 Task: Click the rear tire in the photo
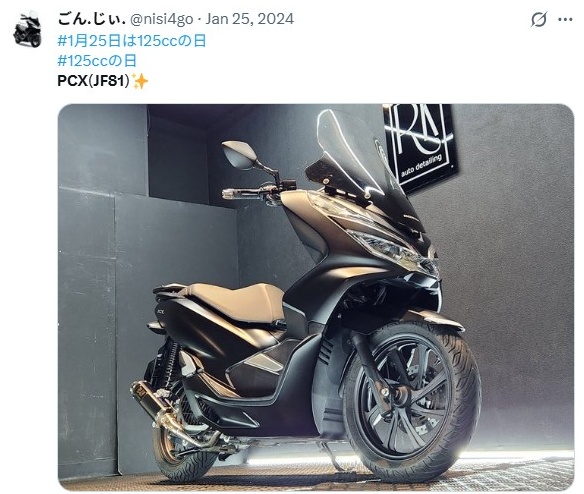pyautogui.click(x=182, y=456)
